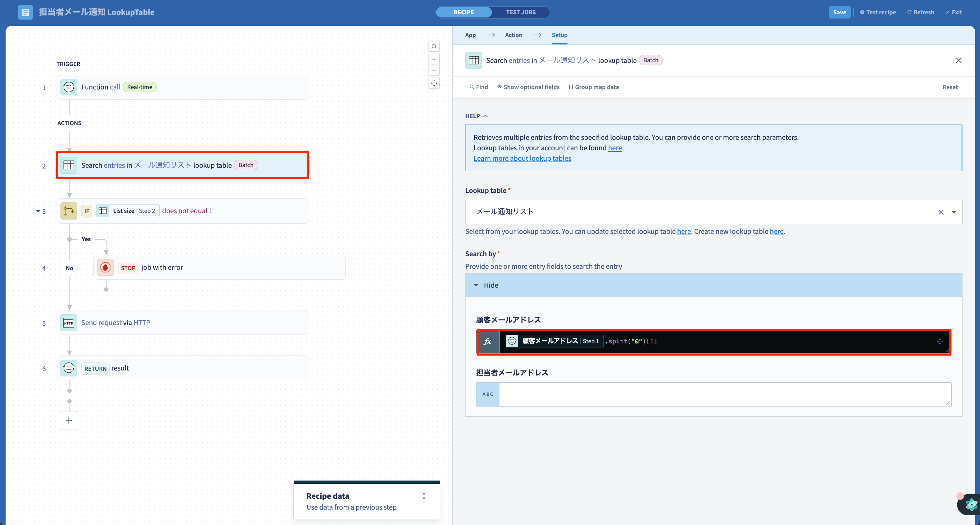Click the IF condition branch icon
This screenshot has height=525, width=980.
[x=68, y=211]
